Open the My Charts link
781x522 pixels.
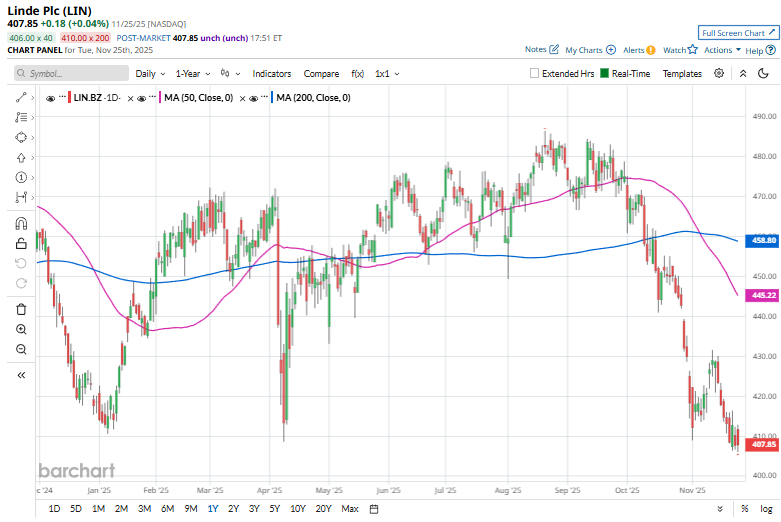(x=589, y=49)
